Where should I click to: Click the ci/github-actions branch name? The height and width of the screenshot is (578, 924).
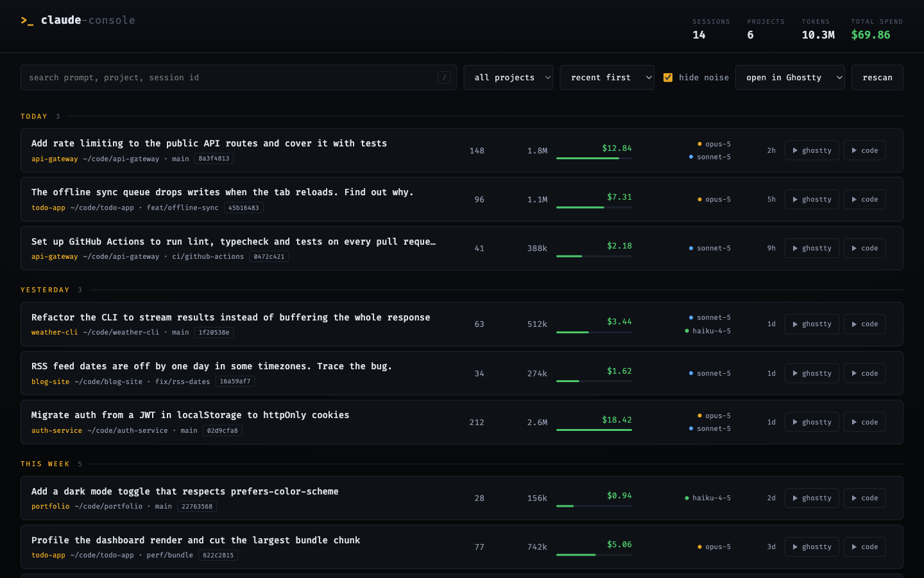coord(208,257)
